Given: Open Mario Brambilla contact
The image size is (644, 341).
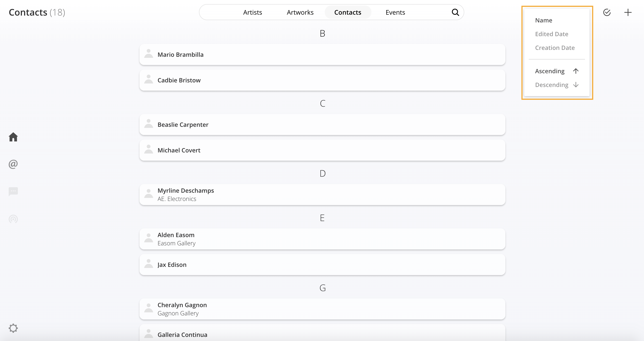Looking at the screenshot, I should pos(322,54).
